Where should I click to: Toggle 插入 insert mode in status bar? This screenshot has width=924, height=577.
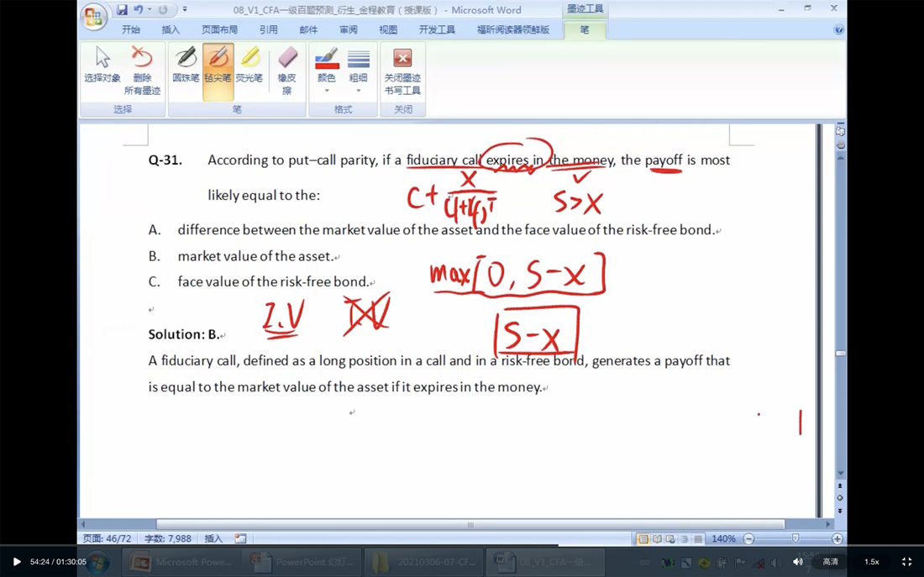[213, 538]
